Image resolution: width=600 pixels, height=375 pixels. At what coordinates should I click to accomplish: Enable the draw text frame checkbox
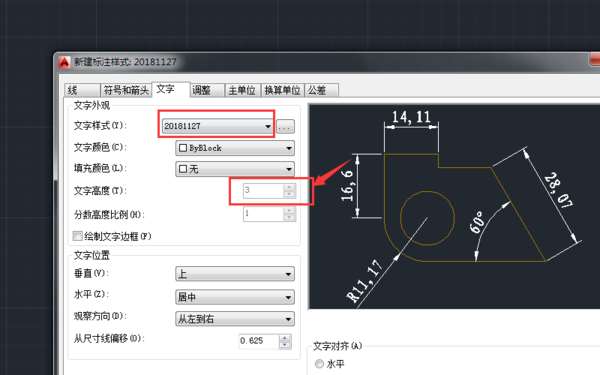[x=78, y=236]
